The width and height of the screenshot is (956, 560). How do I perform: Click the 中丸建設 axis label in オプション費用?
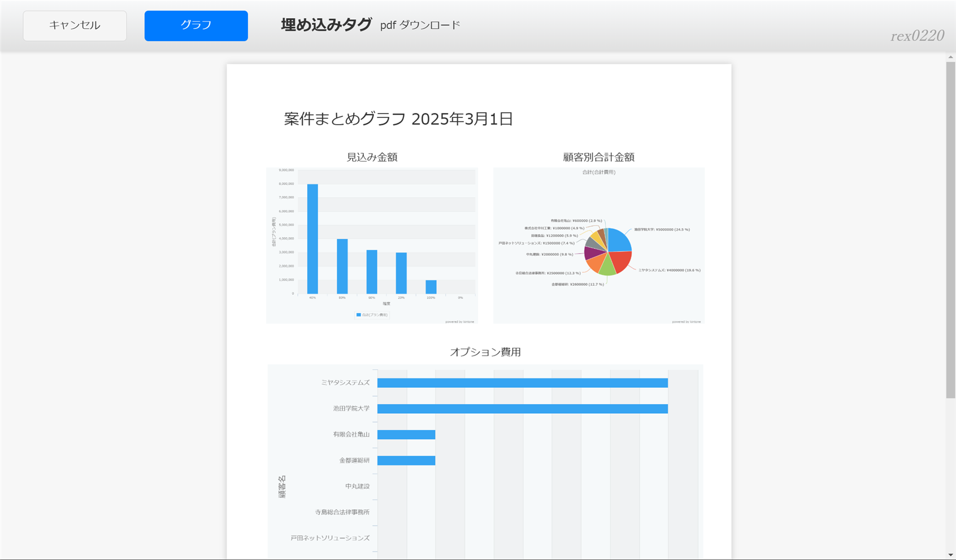click(x=358, y=487)
